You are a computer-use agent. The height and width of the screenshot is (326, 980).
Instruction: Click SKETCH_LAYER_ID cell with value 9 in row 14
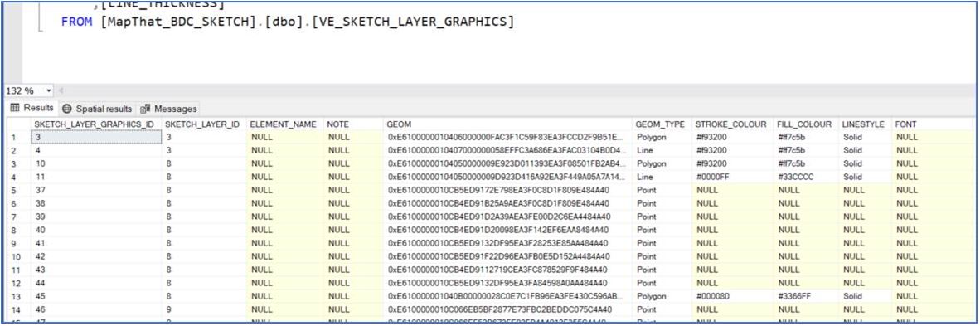tap(204, 309)
